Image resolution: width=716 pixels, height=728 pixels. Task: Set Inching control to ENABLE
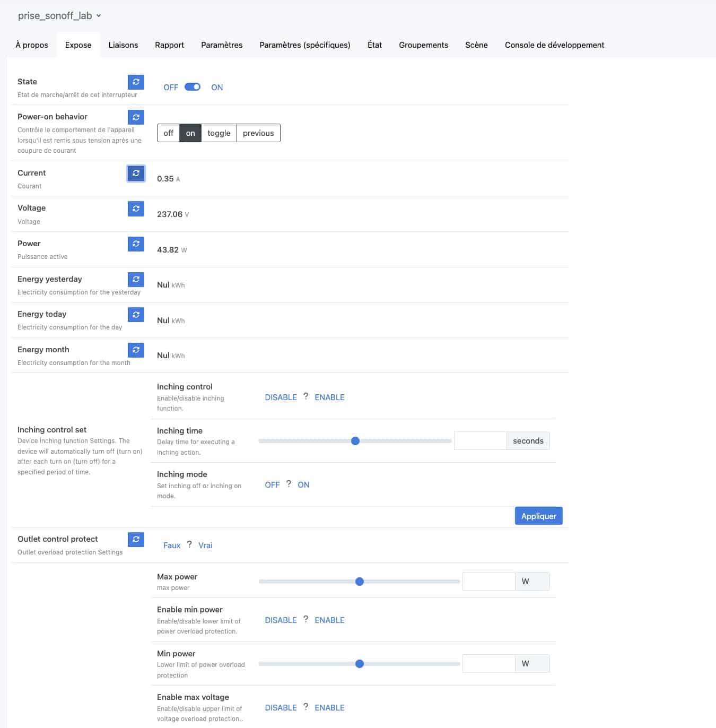pyautogui.click(x=329, y=397)
